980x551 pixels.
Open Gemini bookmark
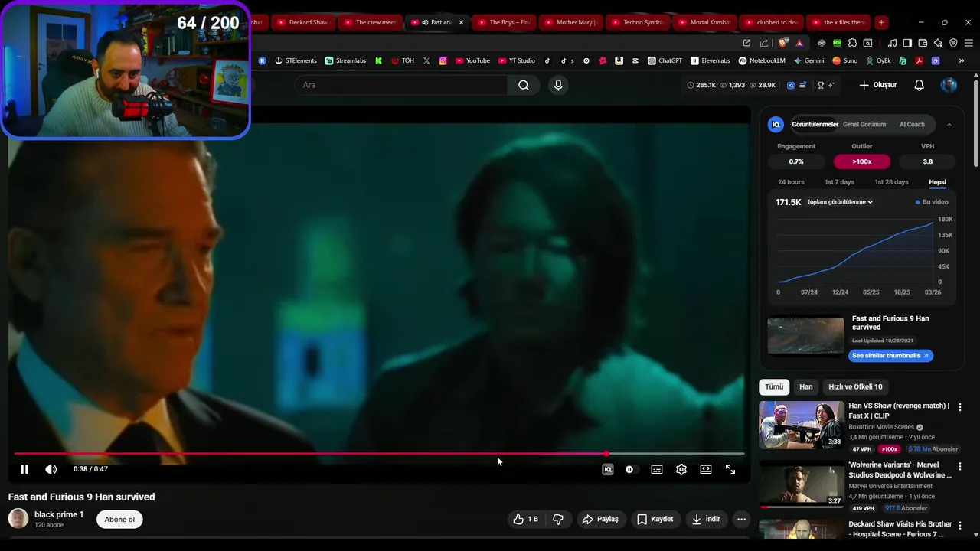809,60
